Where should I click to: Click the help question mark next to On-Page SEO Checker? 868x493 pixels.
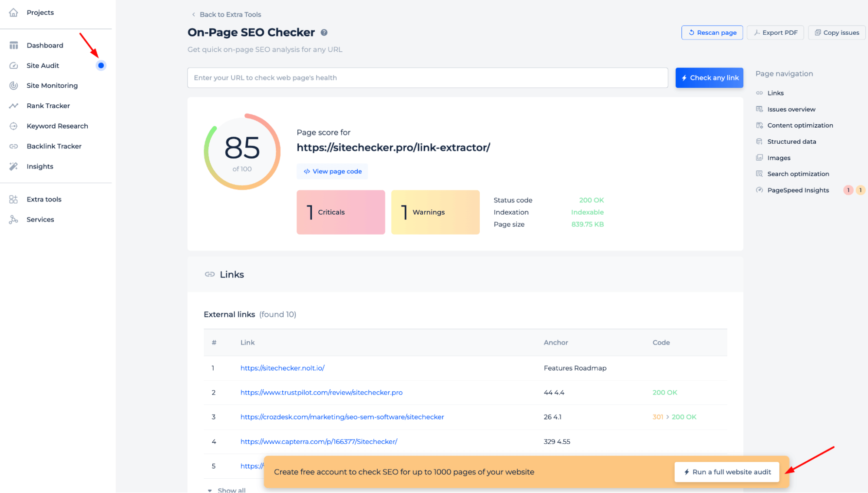click(324, 33)
